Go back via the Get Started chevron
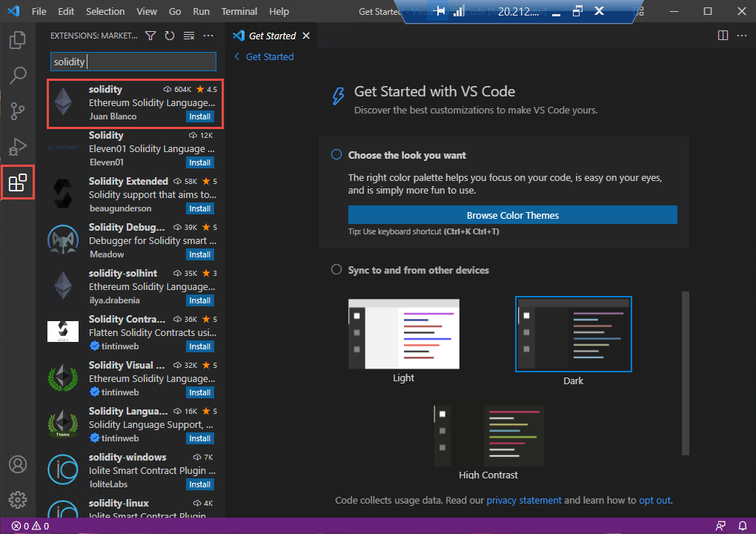 237,56
